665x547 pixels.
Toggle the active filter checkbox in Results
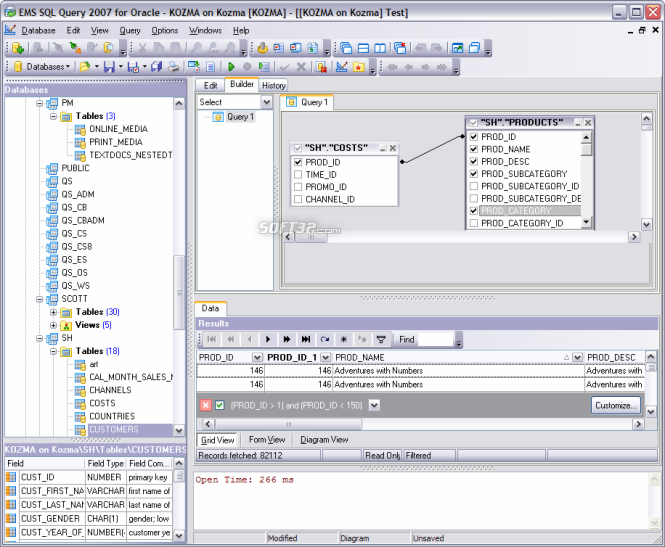[220, 405]
